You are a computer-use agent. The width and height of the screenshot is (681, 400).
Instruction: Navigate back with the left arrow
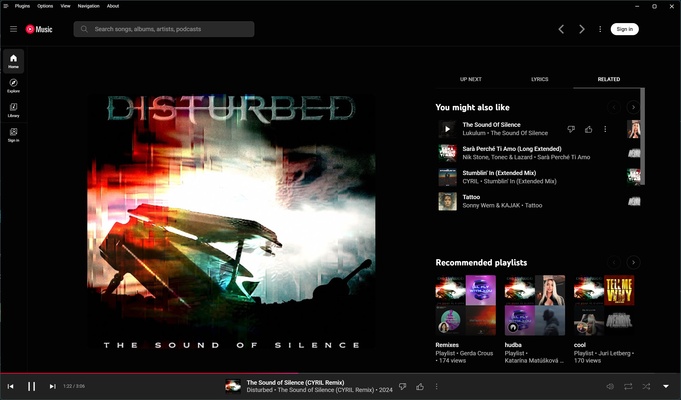pos(561,29)
